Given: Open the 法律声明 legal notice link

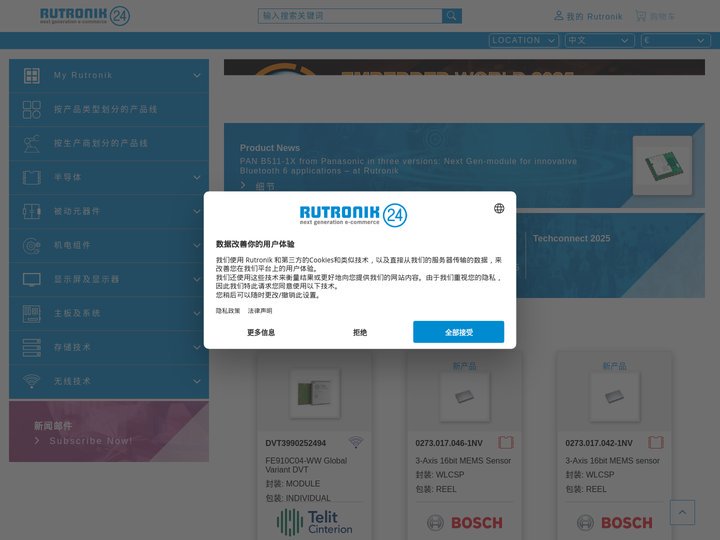Looking at the screenshot, I should (260, 311).
